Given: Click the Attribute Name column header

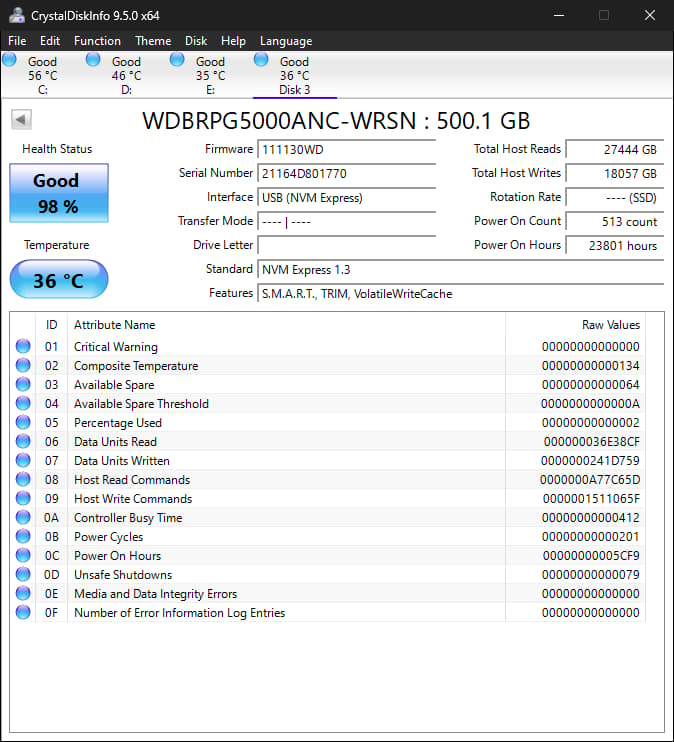Looking at the screenshot, I should (x=286, y=325).
